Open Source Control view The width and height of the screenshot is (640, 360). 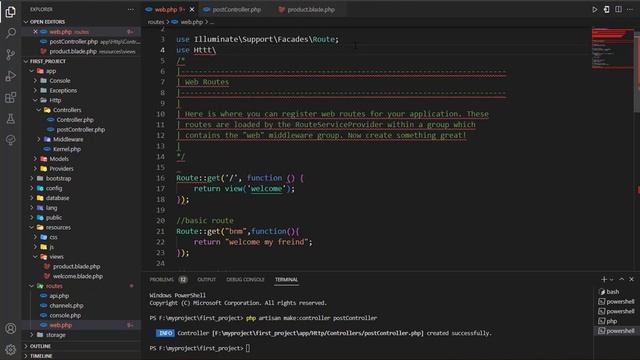point(11,55)
